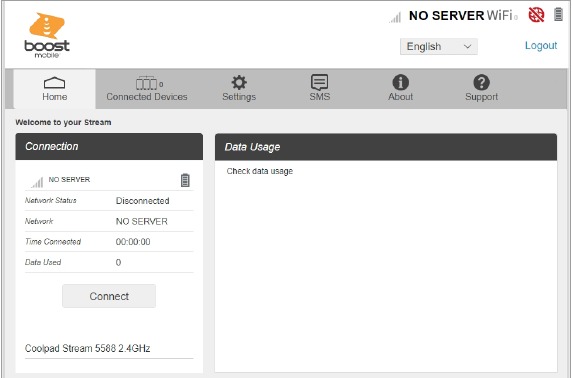
Task: Click Coolpad Stream 5588 2.4GHz network name
Action: tap(88, 348)
